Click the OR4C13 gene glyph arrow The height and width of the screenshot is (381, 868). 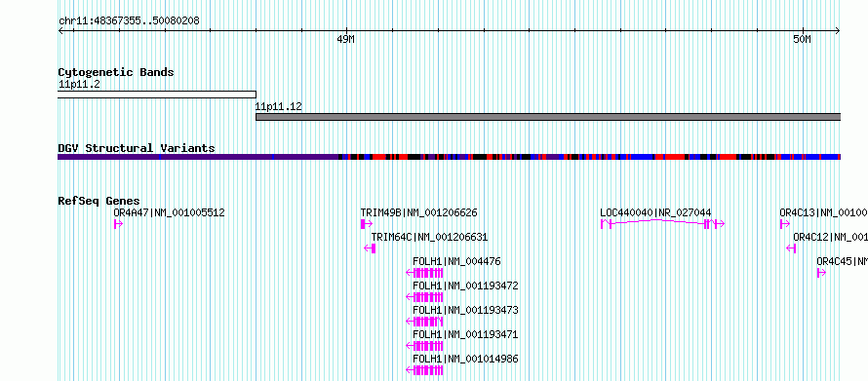click(x=785, y=224)
